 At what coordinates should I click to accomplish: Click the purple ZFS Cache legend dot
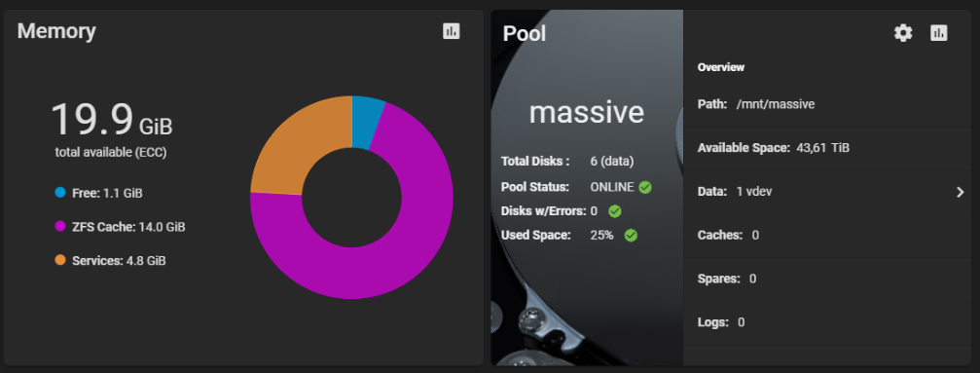60,227
